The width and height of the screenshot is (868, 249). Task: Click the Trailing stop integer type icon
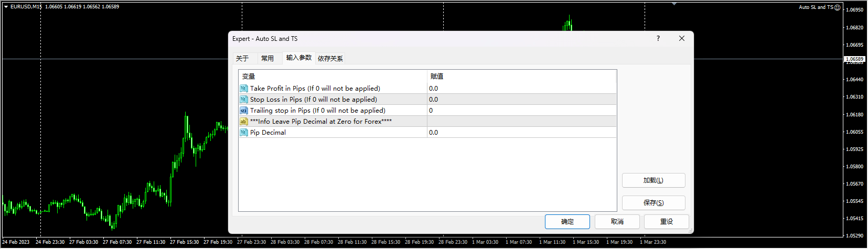[x=243, y=111]
